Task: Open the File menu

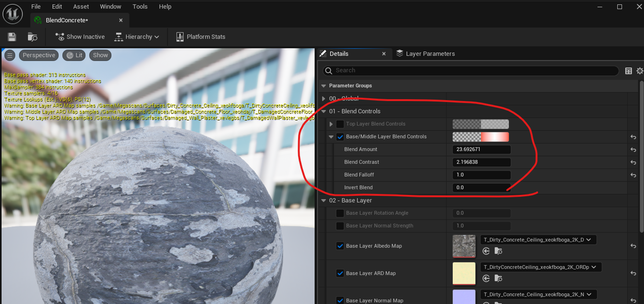Action: (36, 6)
